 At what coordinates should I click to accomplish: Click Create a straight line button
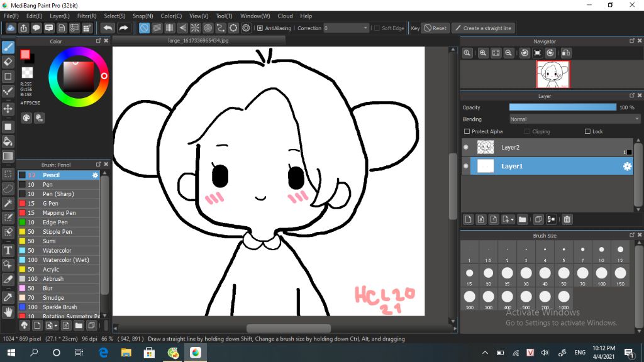click(x=484, y=28)
